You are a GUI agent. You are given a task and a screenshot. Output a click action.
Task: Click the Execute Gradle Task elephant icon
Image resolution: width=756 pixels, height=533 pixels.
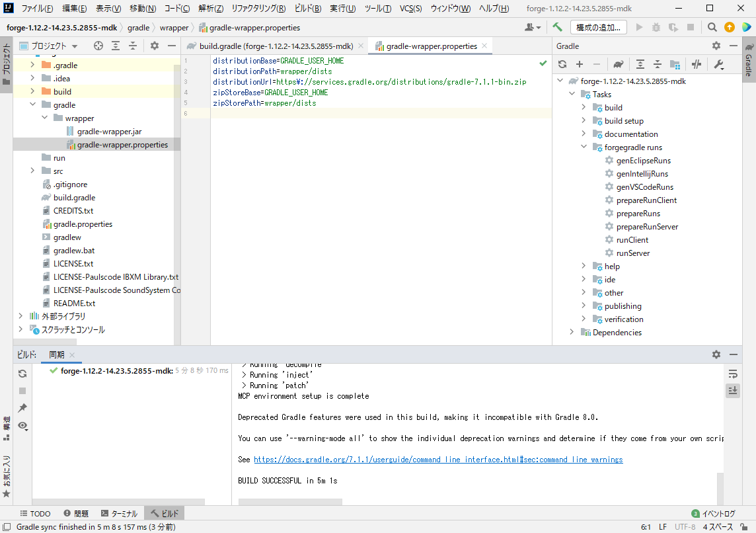(x=619, y=64)
